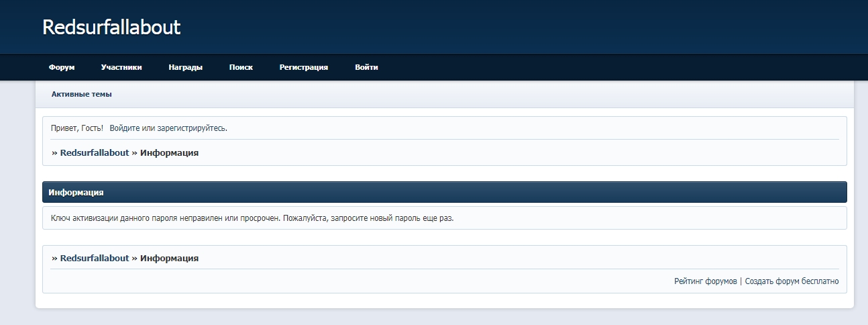Screen dimensions: 868x325
Task: Click Информация in the bottom breadcrumb
Action: [169, 258]
